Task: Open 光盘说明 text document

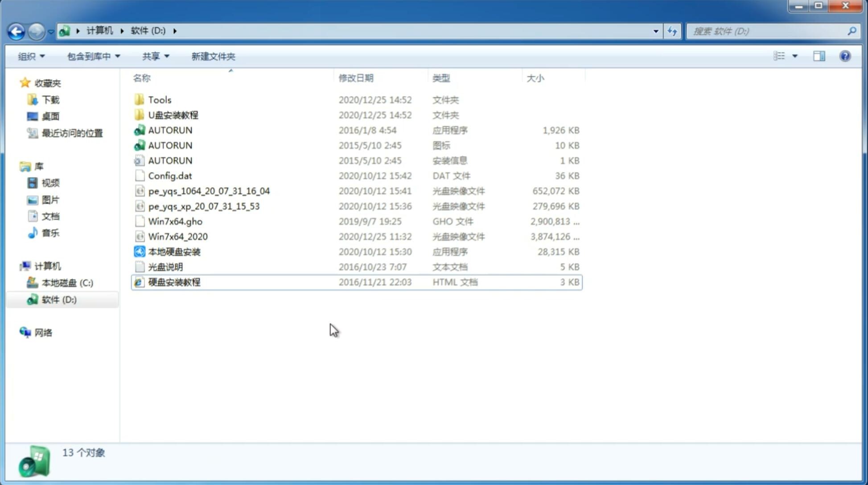Action: point(165,266)
